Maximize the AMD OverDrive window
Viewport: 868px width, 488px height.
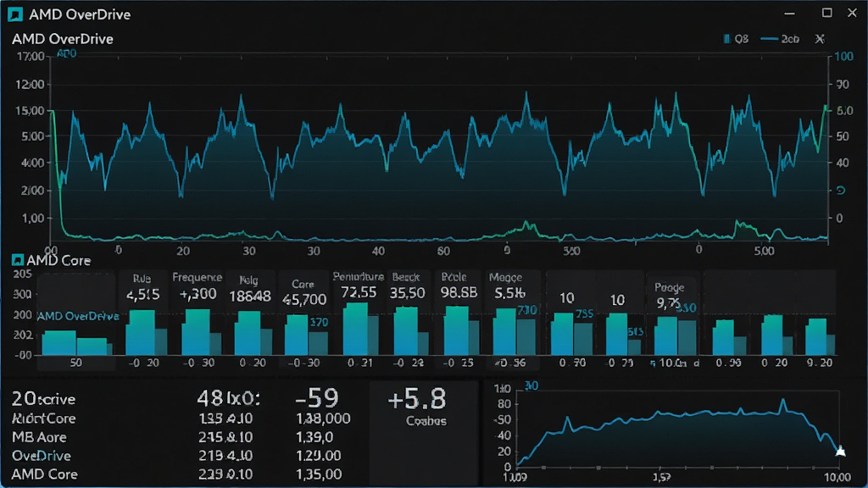pyautogui.click(x=827, y=13)
